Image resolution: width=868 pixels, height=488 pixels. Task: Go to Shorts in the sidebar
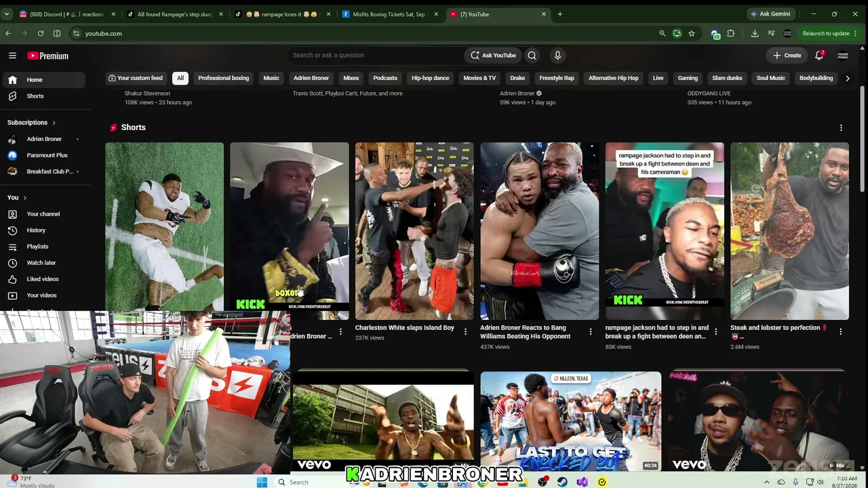[44, 96]
